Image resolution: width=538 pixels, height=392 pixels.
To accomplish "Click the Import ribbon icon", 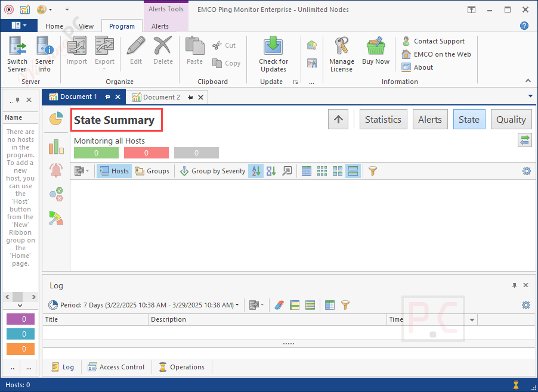I will 77,45.
